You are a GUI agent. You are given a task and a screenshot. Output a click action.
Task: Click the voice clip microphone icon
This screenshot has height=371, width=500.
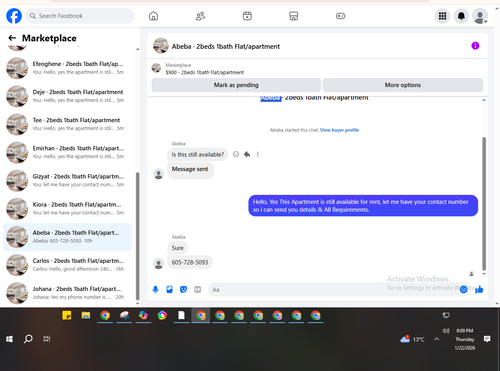pos(155,289)
